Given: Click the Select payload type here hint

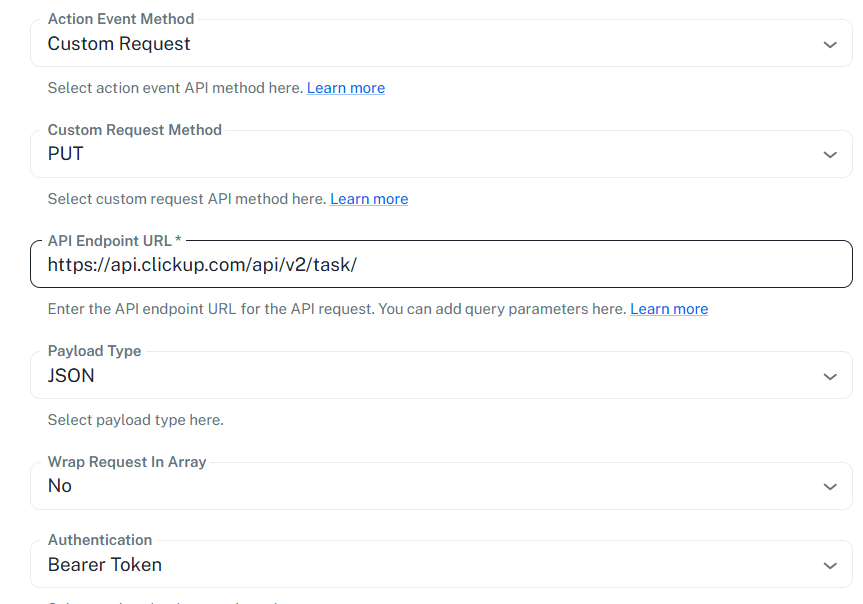Looking at the screenshot, I should tap(135, 420).
